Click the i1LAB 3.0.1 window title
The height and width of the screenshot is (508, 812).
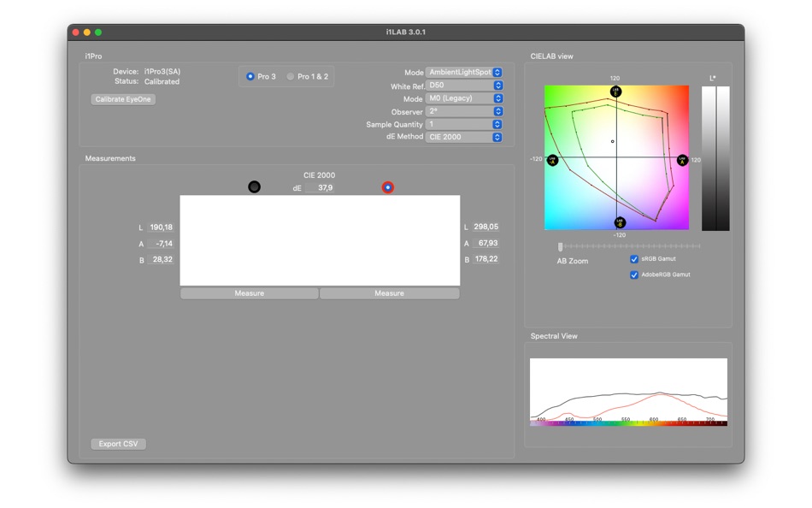[x=405, y=32]
